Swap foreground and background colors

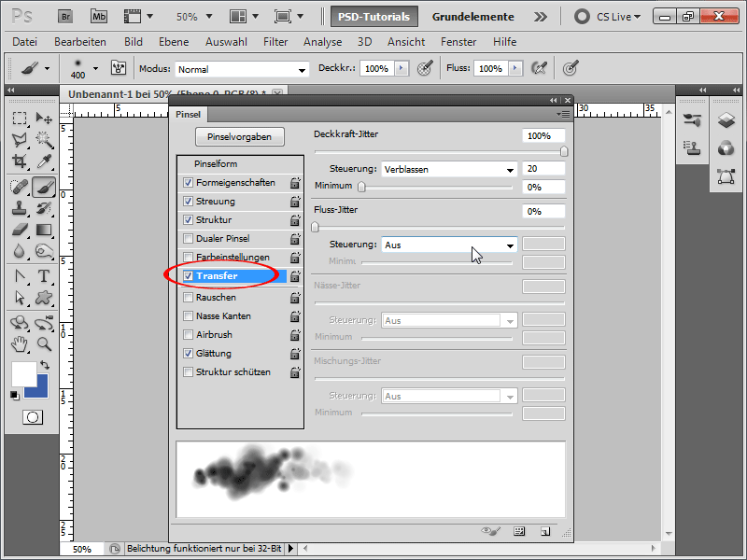[x=45, y=365]
